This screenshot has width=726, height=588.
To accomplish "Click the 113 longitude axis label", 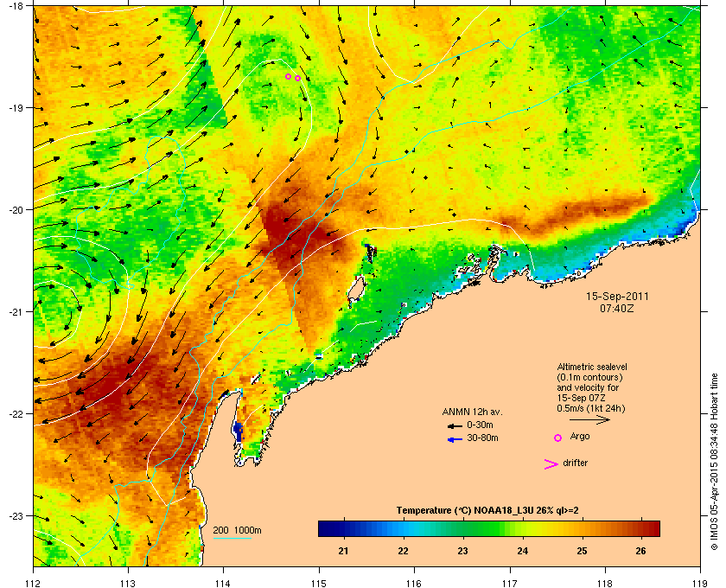I will click(x=128, y=584).
